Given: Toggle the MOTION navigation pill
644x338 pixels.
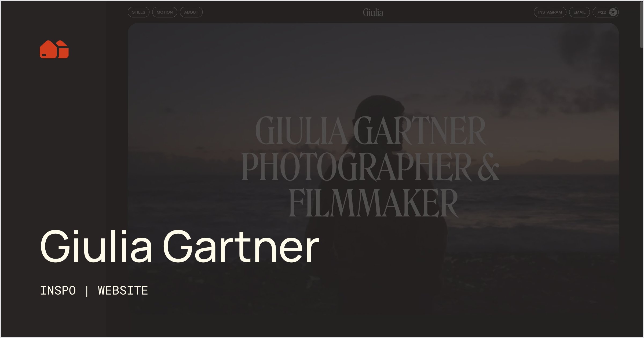Looking at the screenshot, I should click(164, 12).
